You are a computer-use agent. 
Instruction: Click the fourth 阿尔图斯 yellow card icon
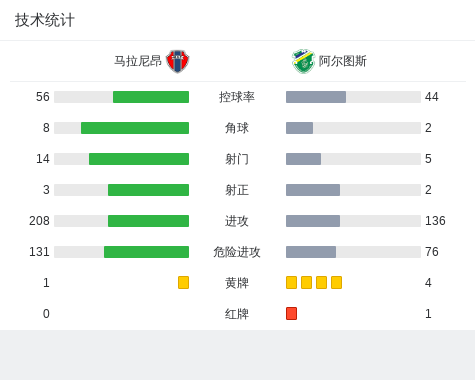[x=336, y=282]
